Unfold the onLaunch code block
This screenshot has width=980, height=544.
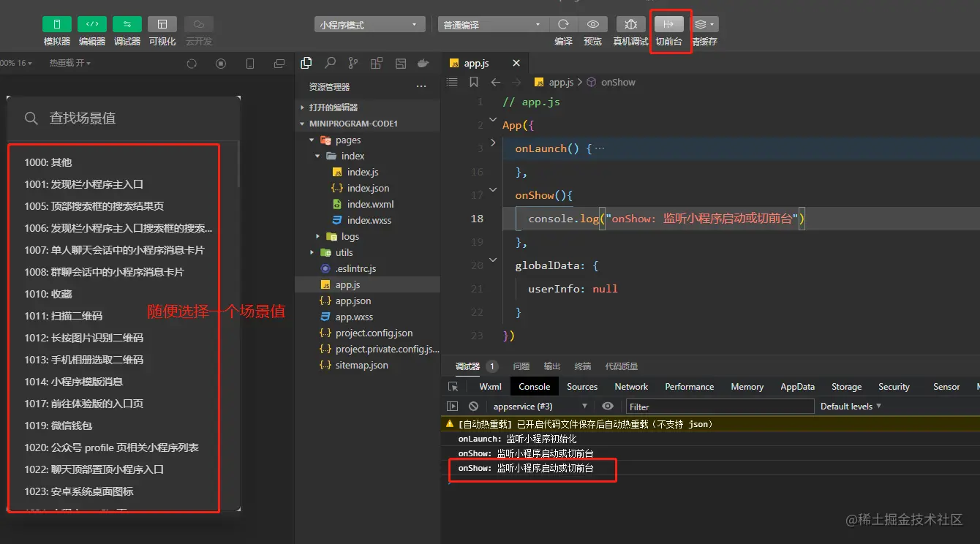click(494, 143)
